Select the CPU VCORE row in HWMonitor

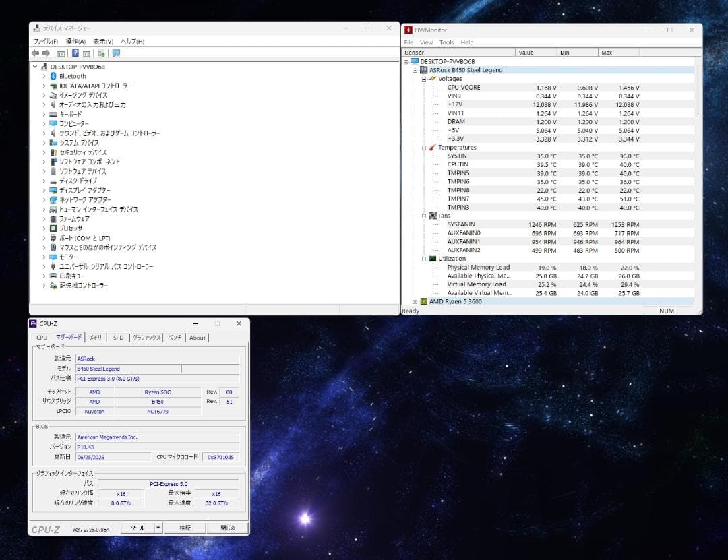pos(549,88)
